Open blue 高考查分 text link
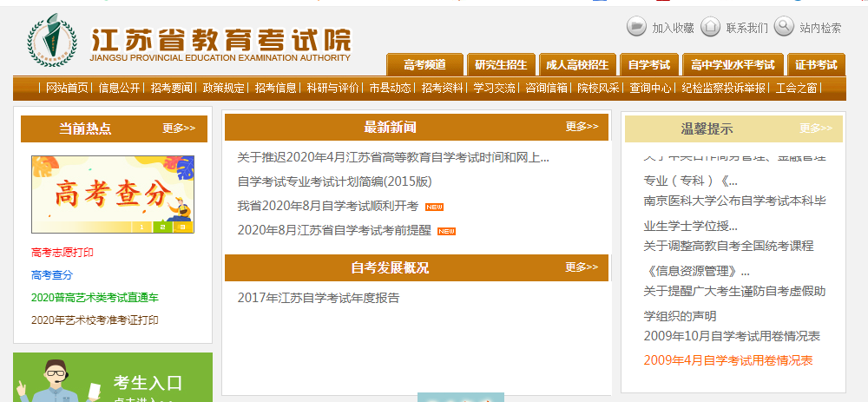This screenshot has height=402, width=868. [52, 275]
